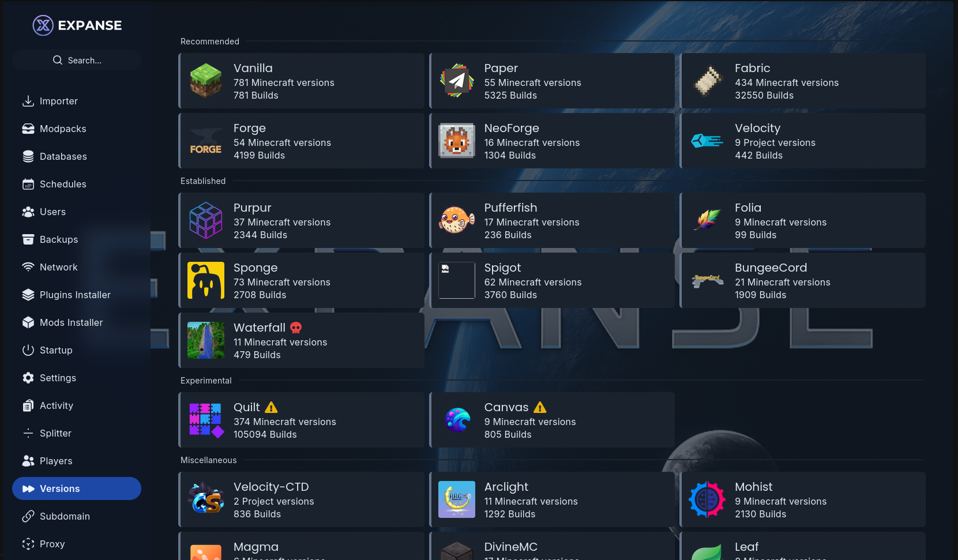
Task: Navigate to Players in the sidebar
Action: click(x=55, y=461)
